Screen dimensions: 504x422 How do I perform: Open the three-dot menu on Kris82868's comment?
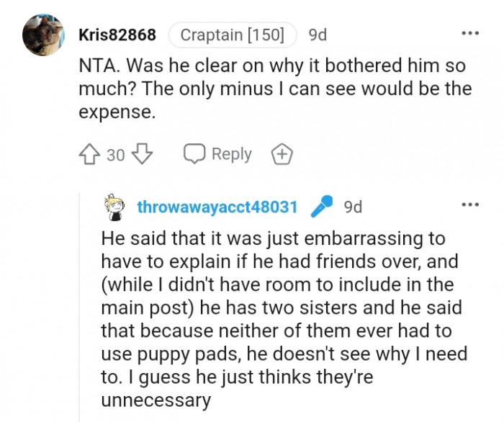point(470,34)
